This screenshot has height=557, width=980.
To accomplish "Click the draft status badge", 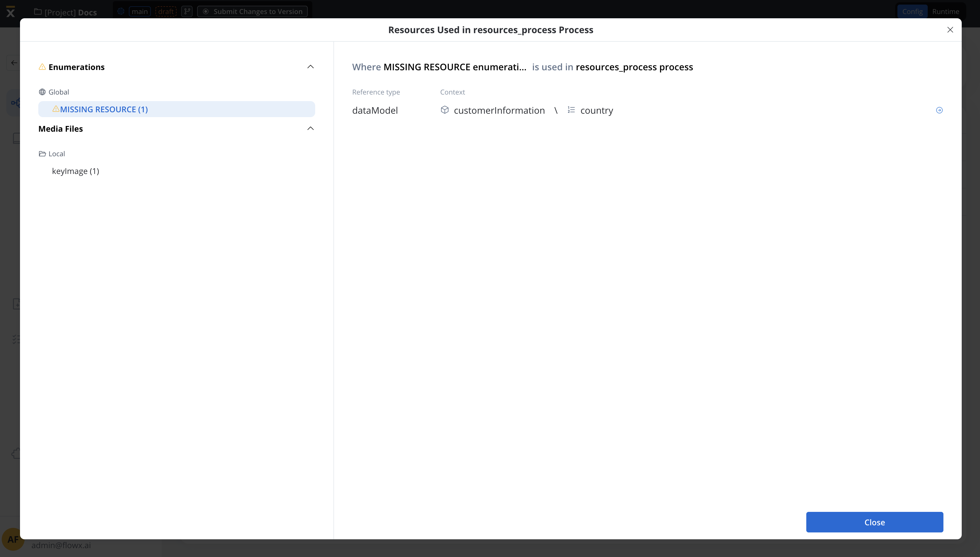I will (x=166, y=11).
